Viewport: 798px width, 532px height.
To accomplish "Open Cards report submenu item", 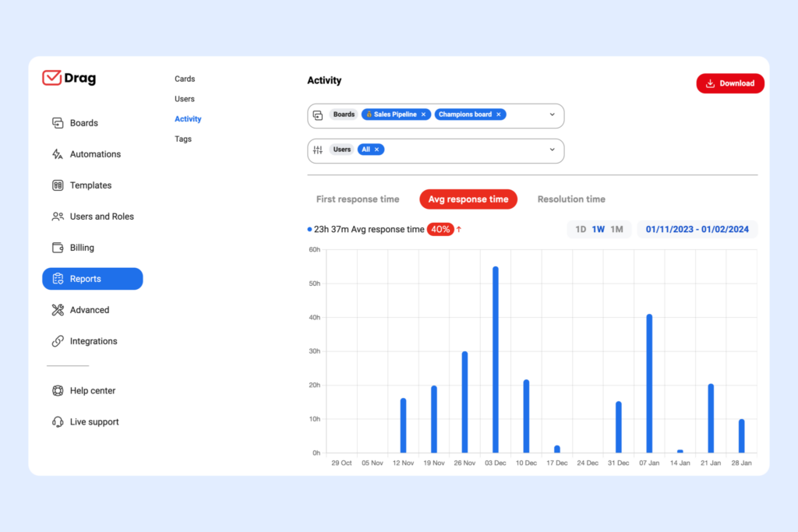I will tap(185, 79).
